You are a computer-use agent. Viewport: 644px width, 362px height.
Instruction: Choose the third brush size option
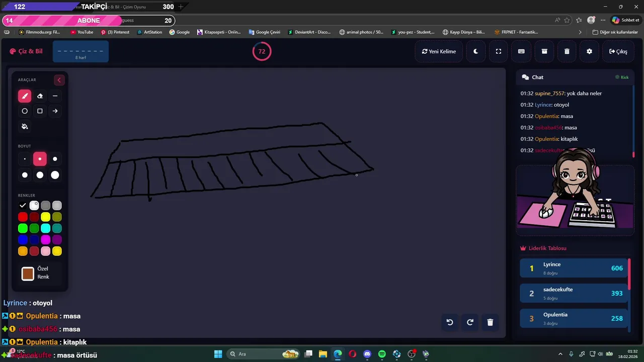55,159
